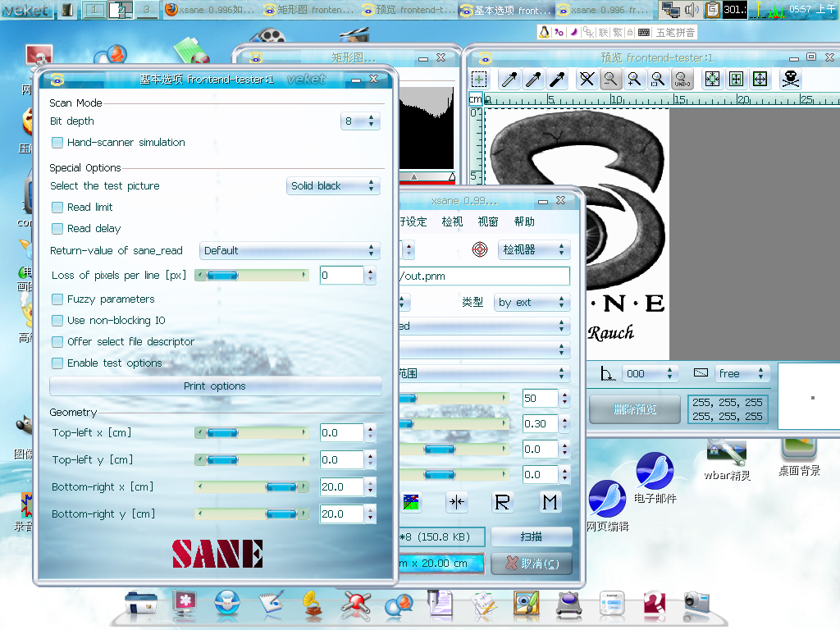Switch to the 矩形图 frontend taskbar window
The height and width of the screenshot is (630, 840).
309,10
